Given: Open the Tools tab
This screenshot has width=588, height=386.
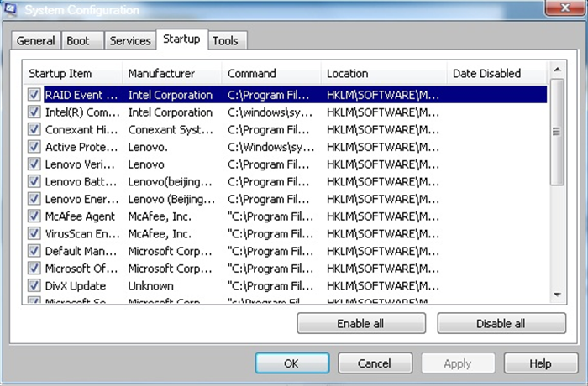Looking at the screenshot, I should pyautogui.click(x=228, y=40).
